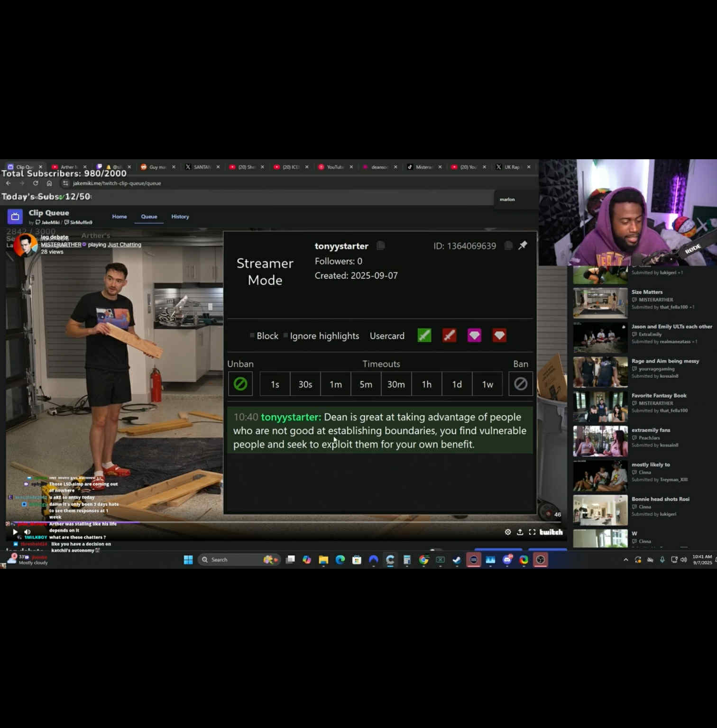Reload the page with the refresh icon

click(36, 183)
